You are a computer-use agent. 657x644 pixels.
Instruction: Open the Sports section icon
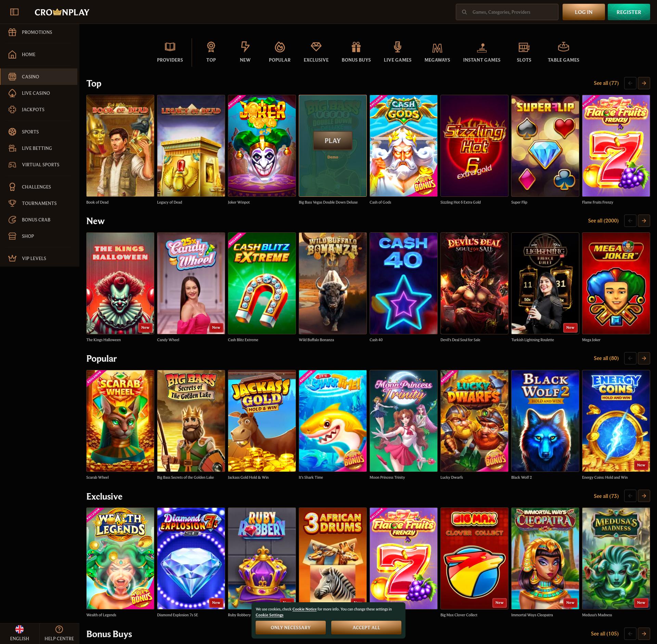(x=12, y=131)
